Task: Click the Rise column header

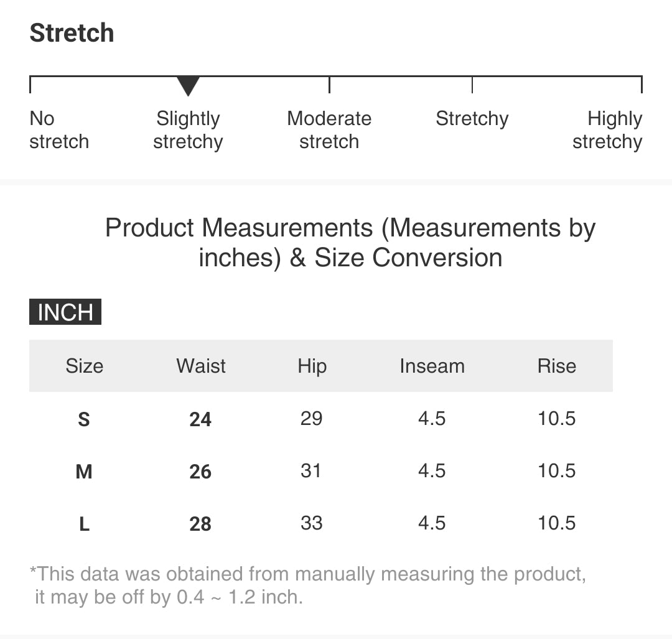Action: pyautogui.click(x=556, y=366)
